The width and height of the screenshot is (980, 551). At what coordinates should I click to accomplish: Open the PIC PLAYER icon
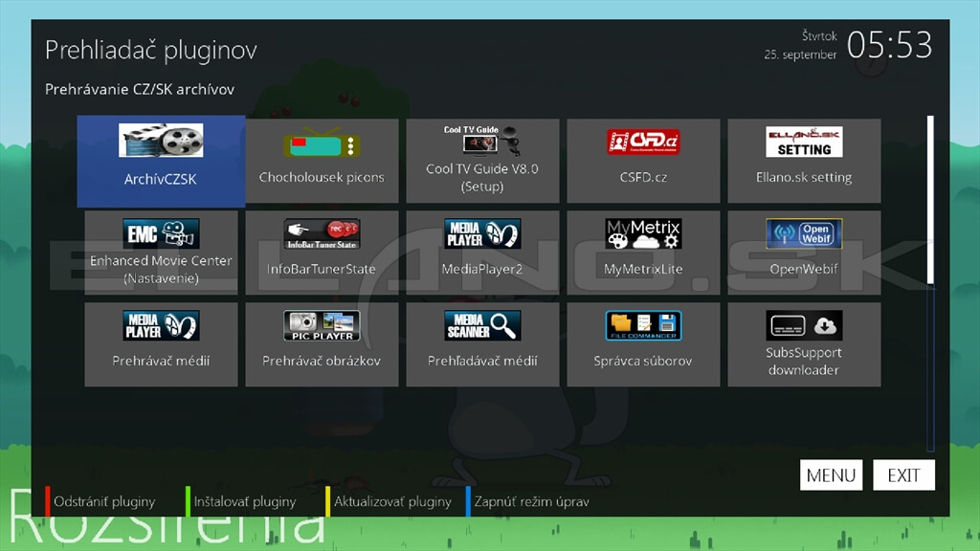coord(322,325)
